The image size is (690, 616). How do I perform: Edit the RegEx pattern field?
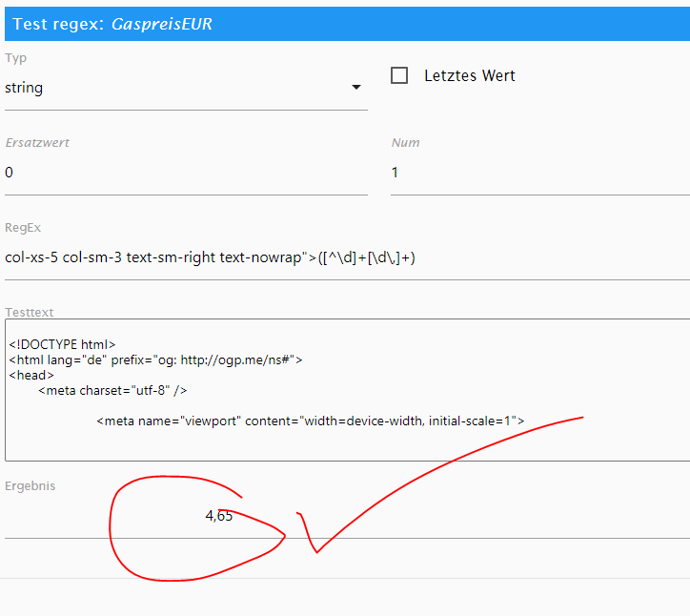click(347, 257)
